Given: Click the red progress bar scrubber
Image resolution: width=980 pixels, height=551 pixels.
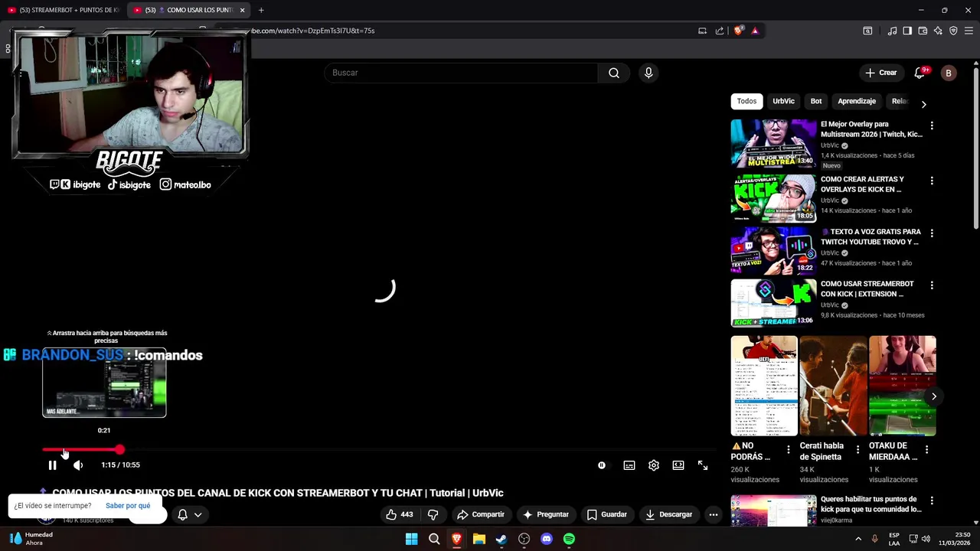Looking at the screenshot, I should coord(120,450).
